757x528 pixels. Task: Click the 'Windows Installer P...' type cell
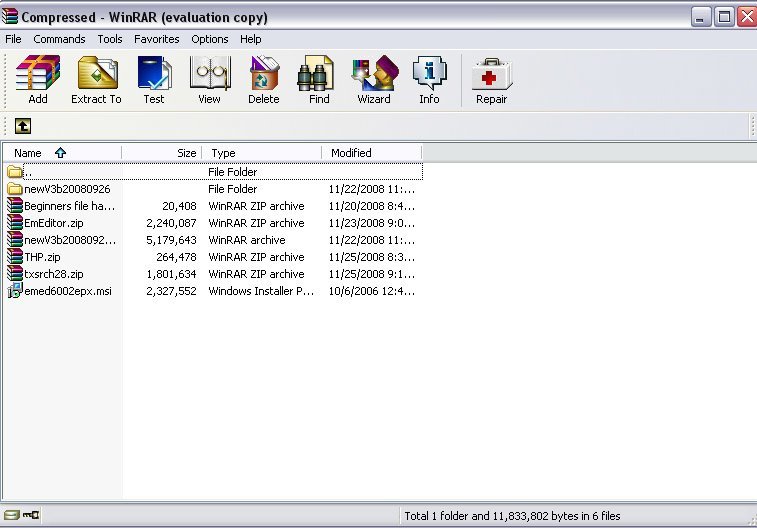[x=261, y=291]
